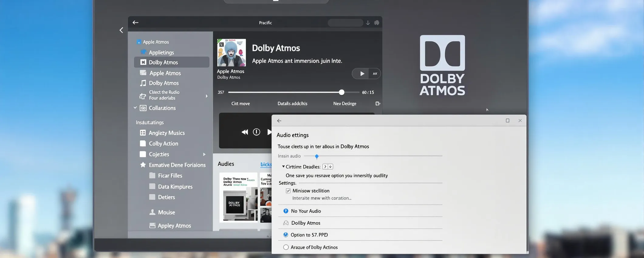Click the Collarations camera icon
The height and width of the screenshot is (258, 644).
(143, 108)
